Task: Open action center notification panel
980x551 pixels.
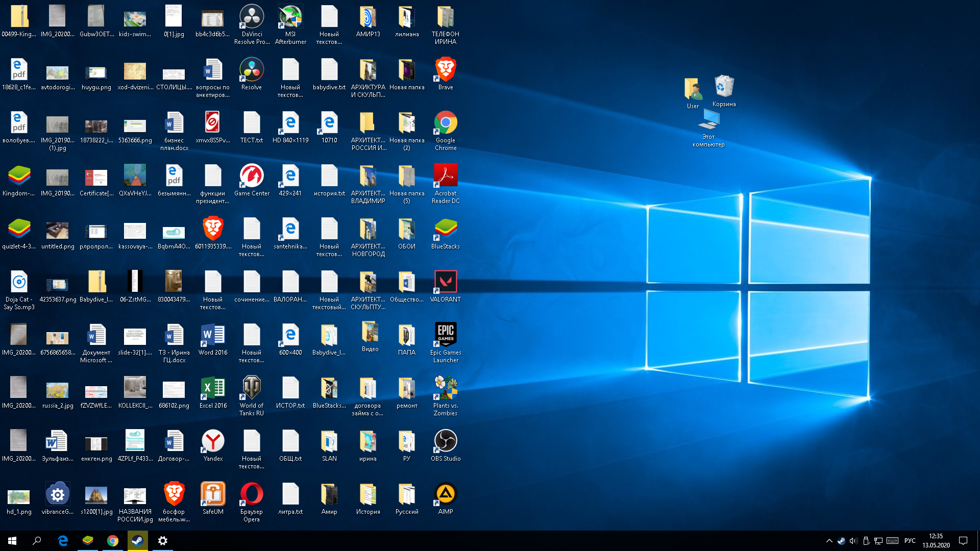Action: 965,541
